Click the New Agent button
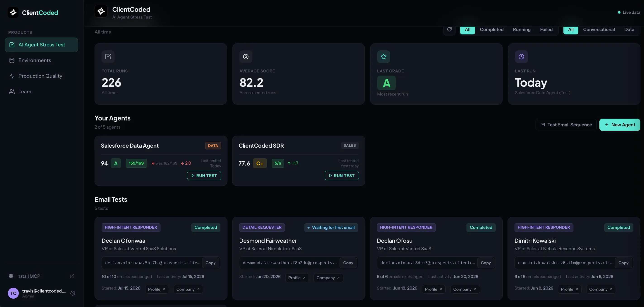The width and height of the screenshot is (644, 307). (x=620, y=125)
